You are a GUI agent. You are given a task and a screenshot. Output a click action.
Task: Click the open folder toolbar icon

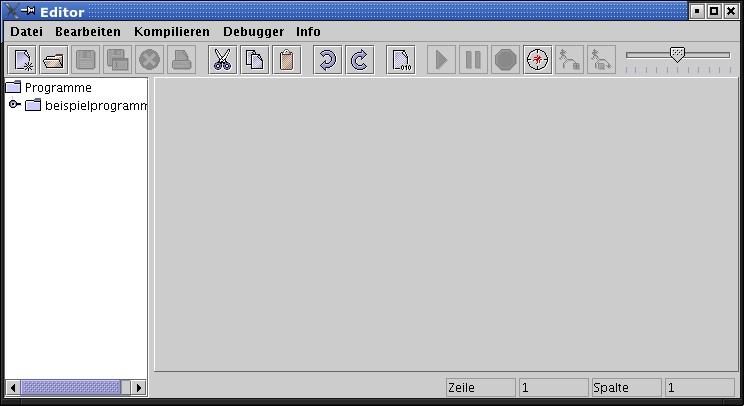tap(54, 60)
